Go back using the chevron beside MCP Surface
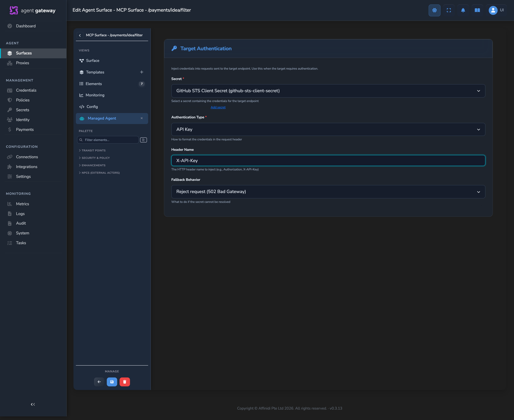 pos(80,35)
